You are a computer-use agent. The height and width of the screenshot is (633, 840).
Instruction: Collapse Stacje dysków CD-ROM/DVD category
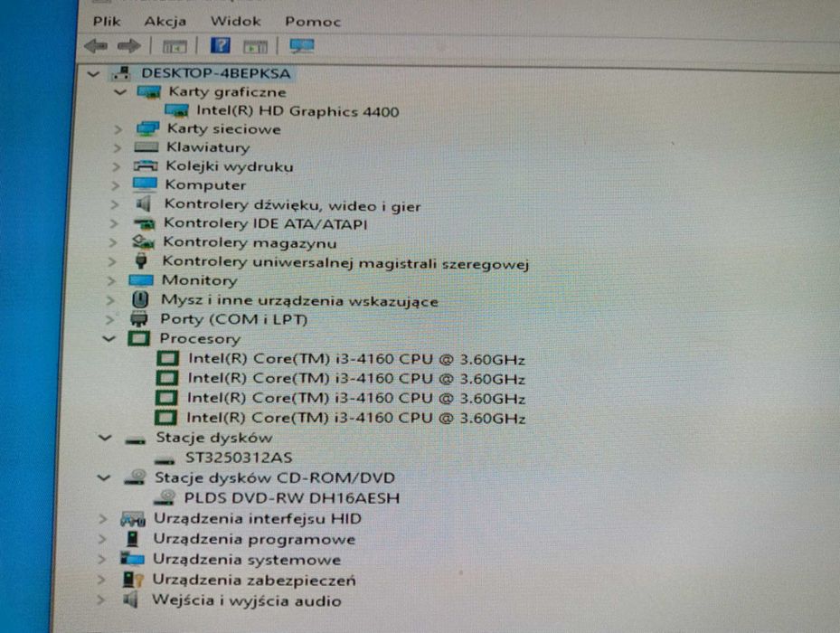pos(104,477)
